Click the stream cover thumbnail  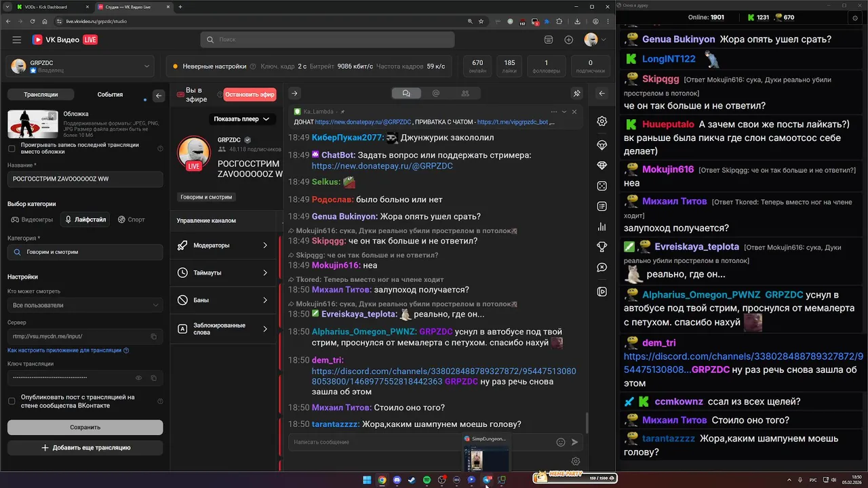[33, 124]
